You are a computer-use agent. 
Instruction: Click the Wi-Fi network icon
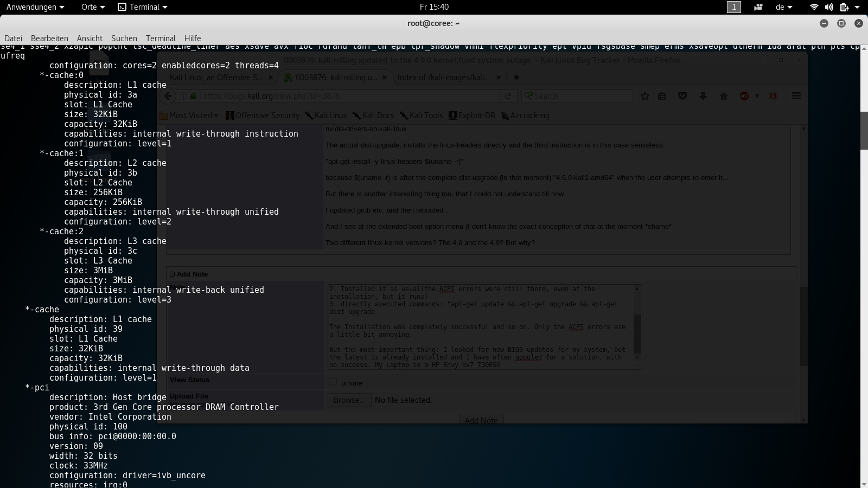pyautogui.click(x=814, y=7)
